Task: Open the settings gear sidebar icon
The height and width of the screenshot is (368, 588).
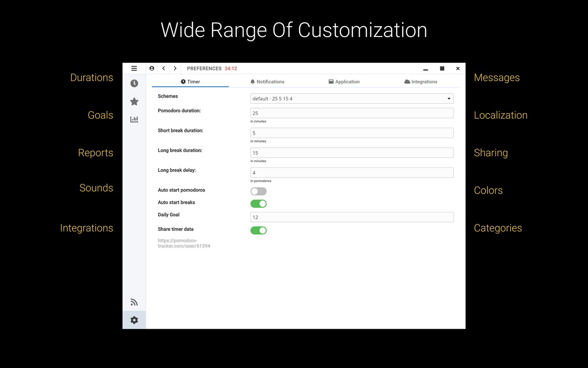Action: point(134,320)
